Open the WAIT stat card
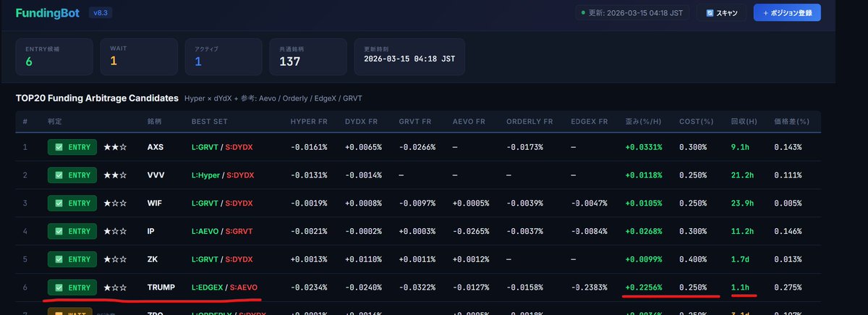 pyautogui.click(x=139, y=56)
